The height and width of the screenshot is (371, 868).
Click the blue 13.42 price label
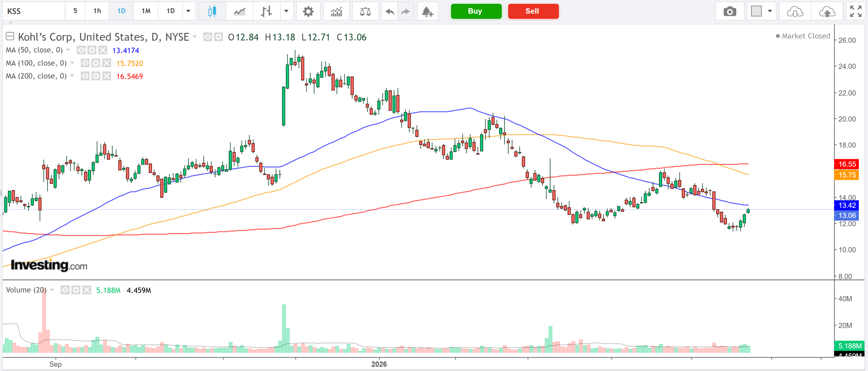pos(846,205)
